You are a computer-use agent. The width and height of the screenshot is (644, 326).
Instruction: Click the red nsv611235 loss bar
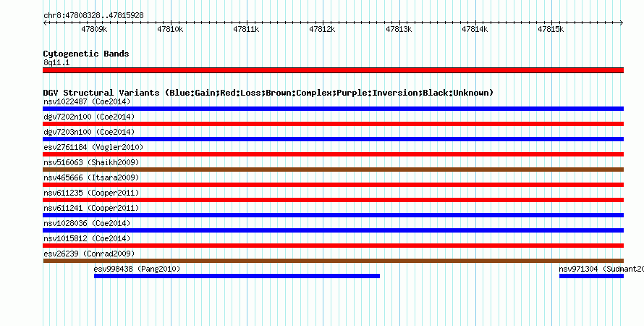[333, 200]
